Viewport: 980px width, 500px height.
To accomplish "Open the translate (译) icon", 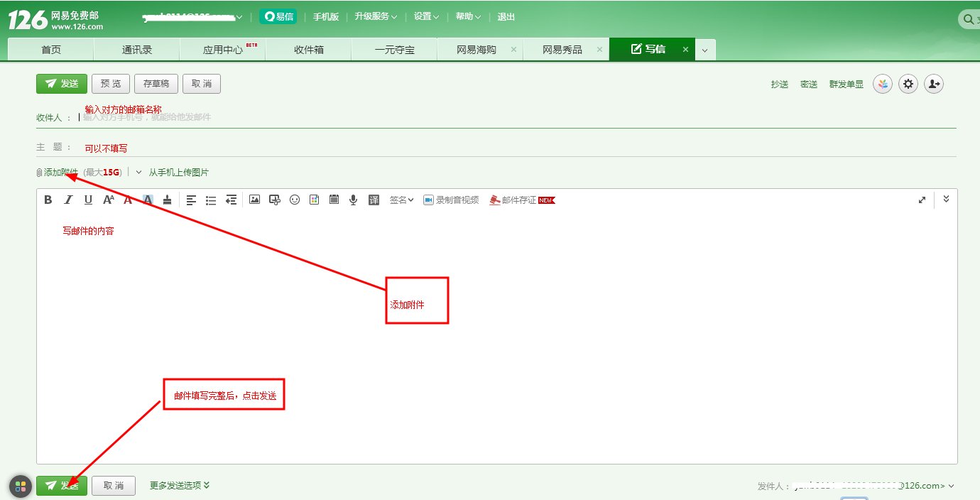I will [x=374, y=200].
